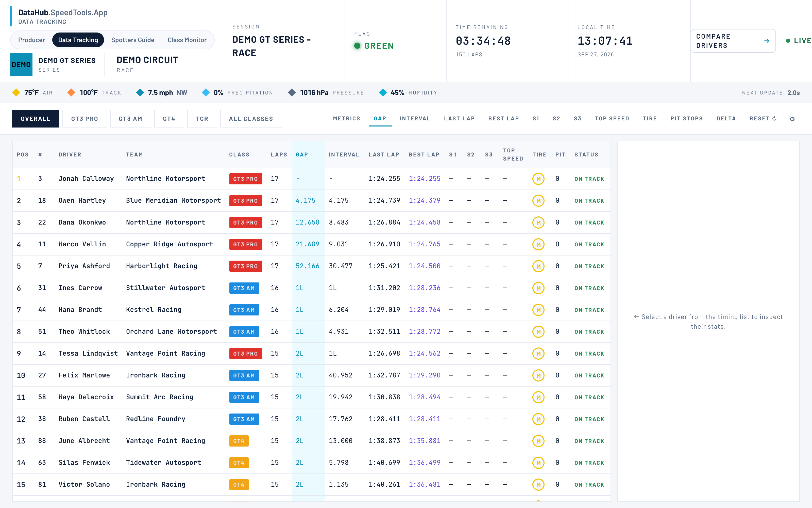This screenshot has height=508, width=812.
Task: Filter standings to GT4 class
Action: point(169,119)
